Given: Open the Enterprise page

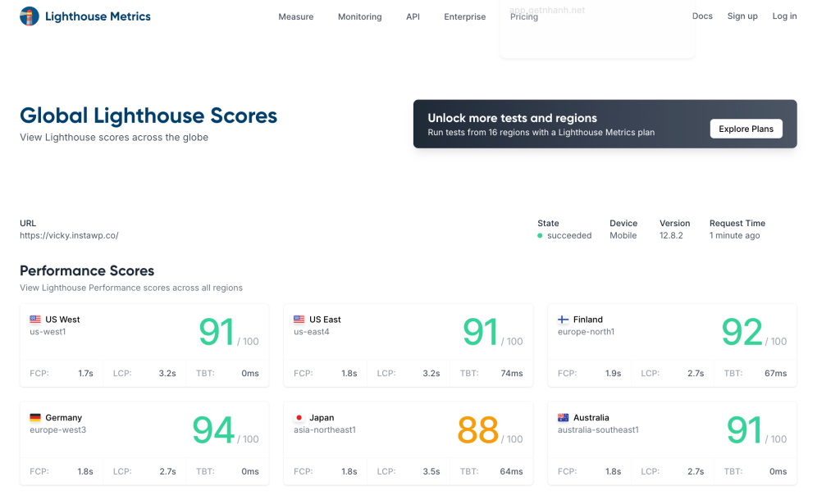Looking at the screenshot, I should [x=464, y=16].
